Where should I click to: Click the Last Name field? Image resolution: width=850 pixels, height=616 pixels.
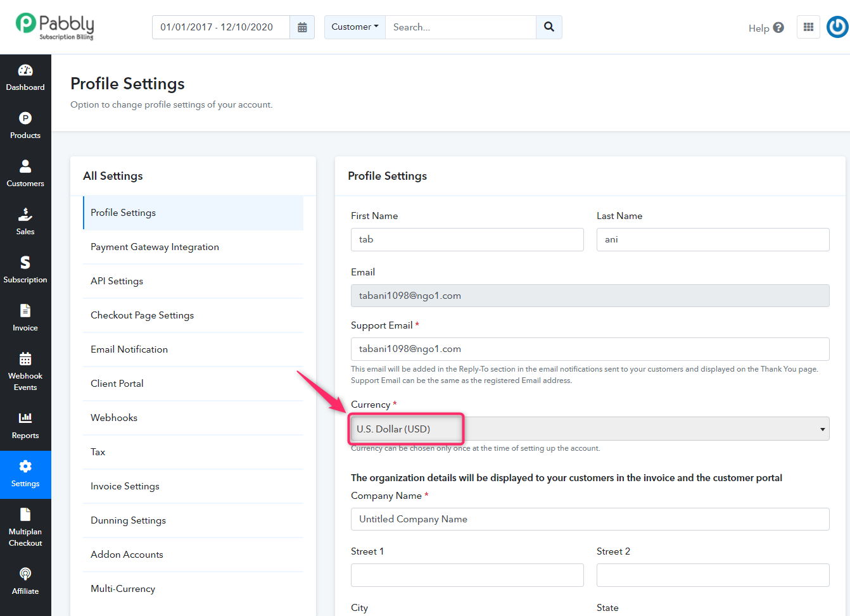pos(713,239)
